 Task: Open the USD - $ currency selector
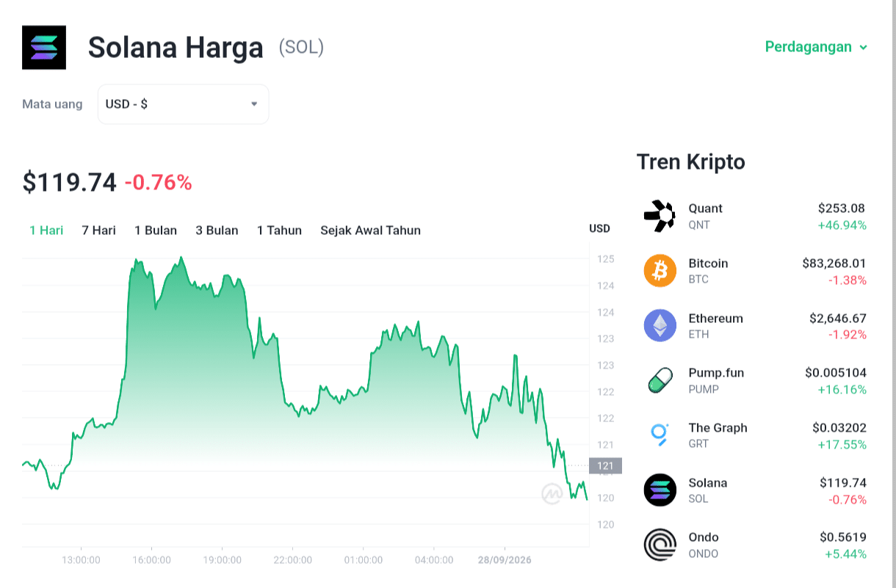(x=183, y=104)
